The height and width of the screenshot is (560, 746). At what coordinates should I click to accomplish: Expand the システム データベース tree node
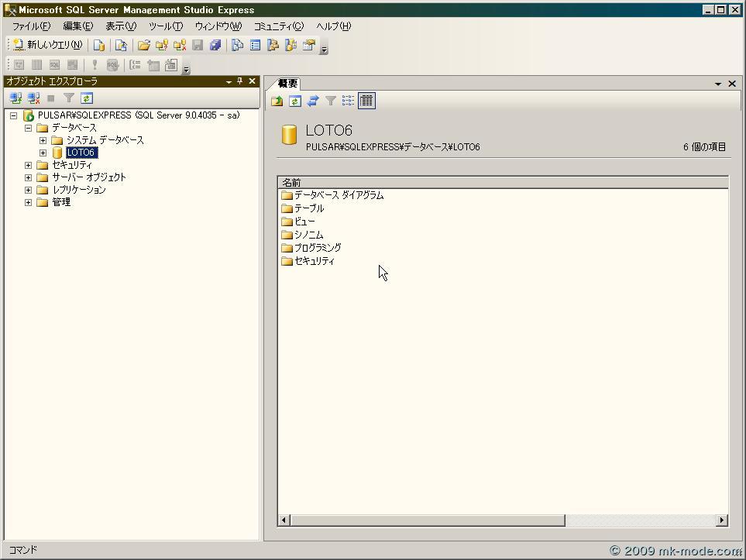[43, 140]
